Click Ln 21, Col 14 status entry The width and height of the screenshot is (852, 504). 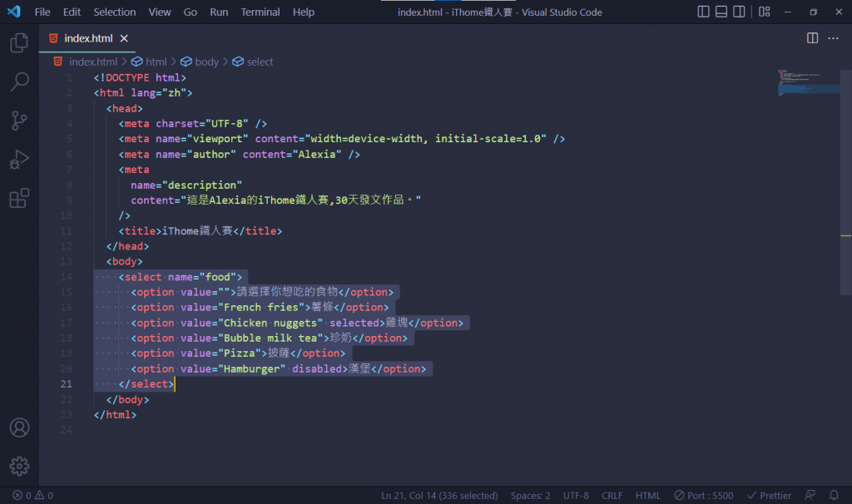(439, 496)
